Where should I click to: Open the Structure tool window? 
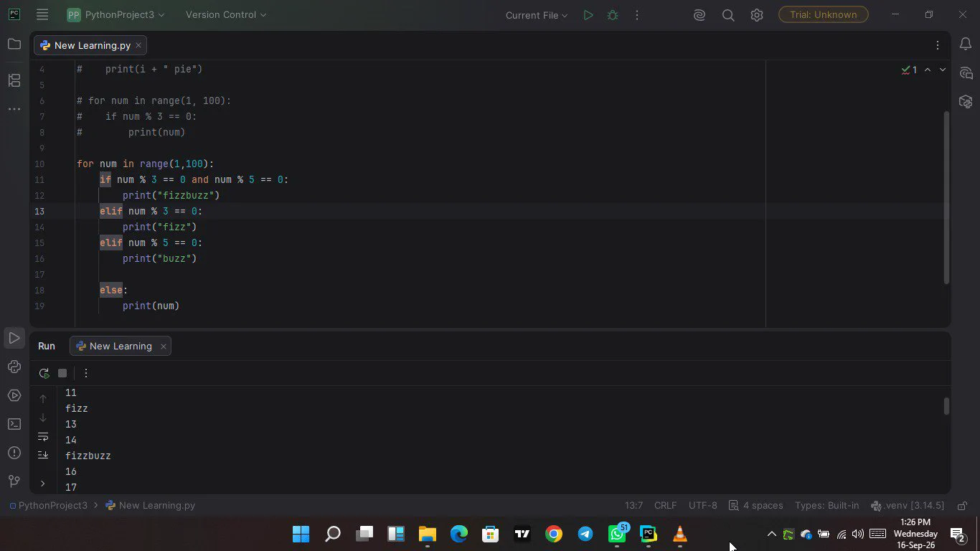pos(14,80)
